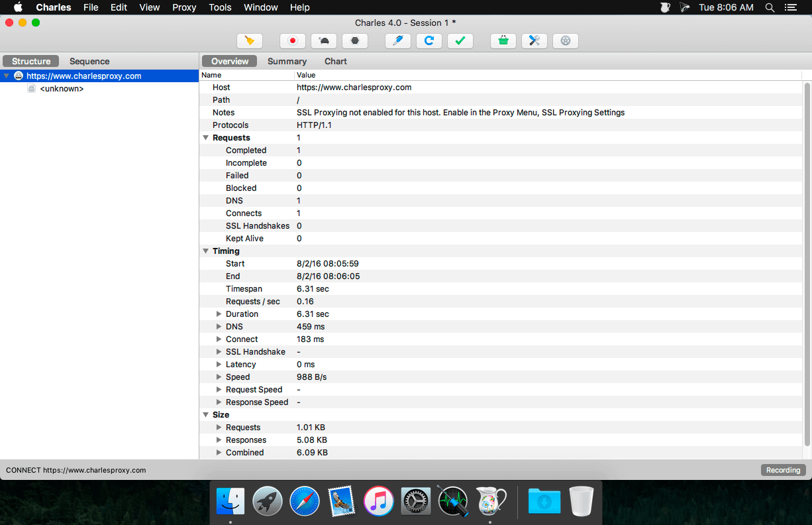Collapse the Requests section
Image resolution: width=812 pixels, height=525 pixels.
tap(205, 138)
